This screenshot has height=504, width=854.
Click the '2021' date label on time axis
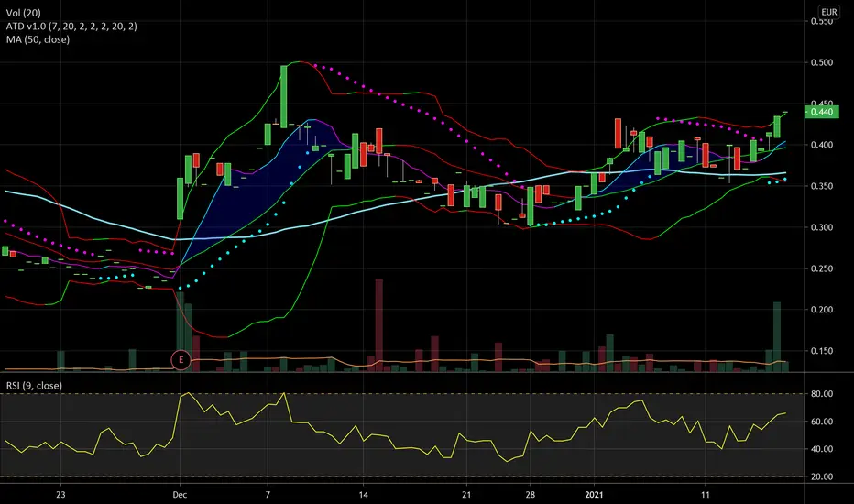click(594, 495)
